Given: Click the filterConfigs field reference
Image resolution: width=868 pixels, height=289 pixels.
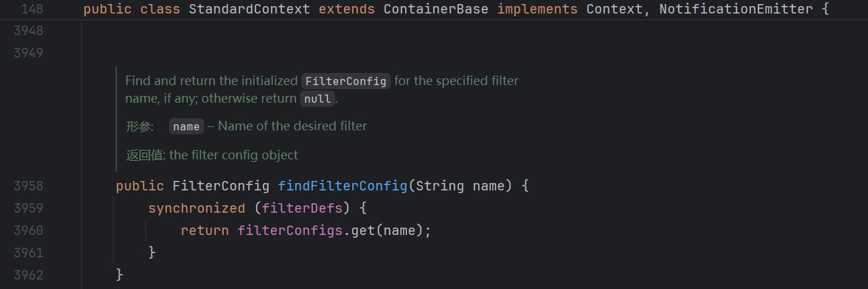Looking at the screenshot, I should pos(290,230).
